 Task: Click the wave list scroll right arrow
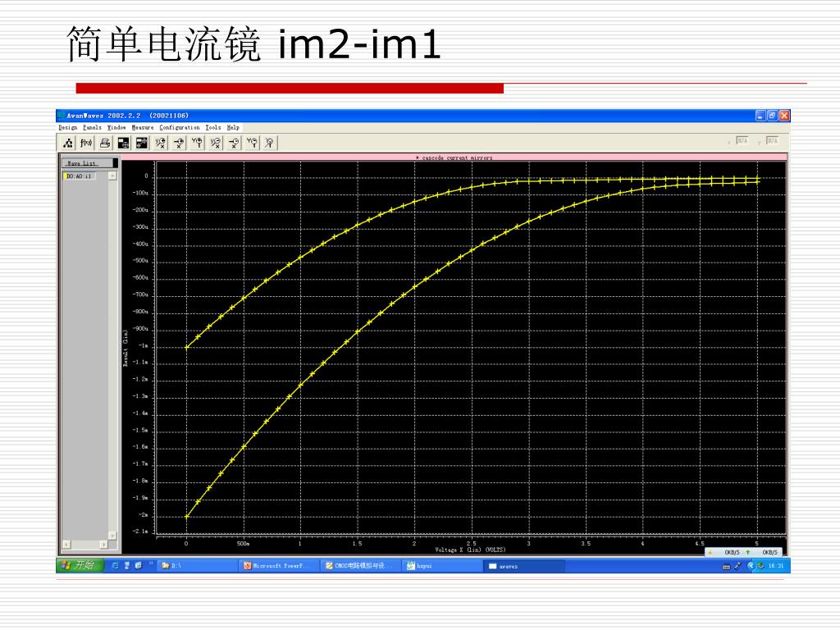tap(104, 545)
